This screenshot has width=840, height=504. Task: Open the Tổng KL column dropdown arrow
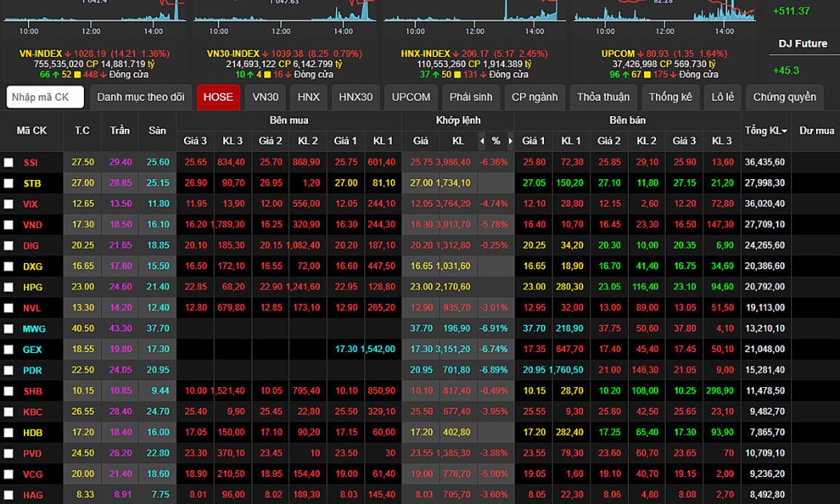coord(785,131)
